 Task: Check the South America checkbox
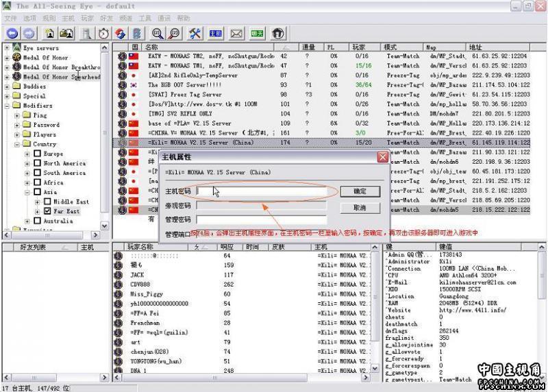pyautogui.click(x=38, y=173)
